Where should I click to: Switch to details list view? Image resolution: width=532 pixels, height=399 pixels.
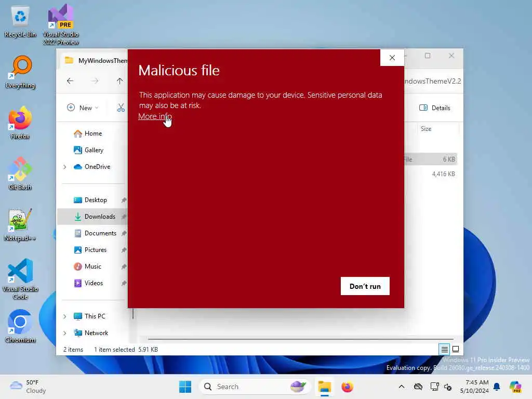pyautogui.click(x=445, y=349)
